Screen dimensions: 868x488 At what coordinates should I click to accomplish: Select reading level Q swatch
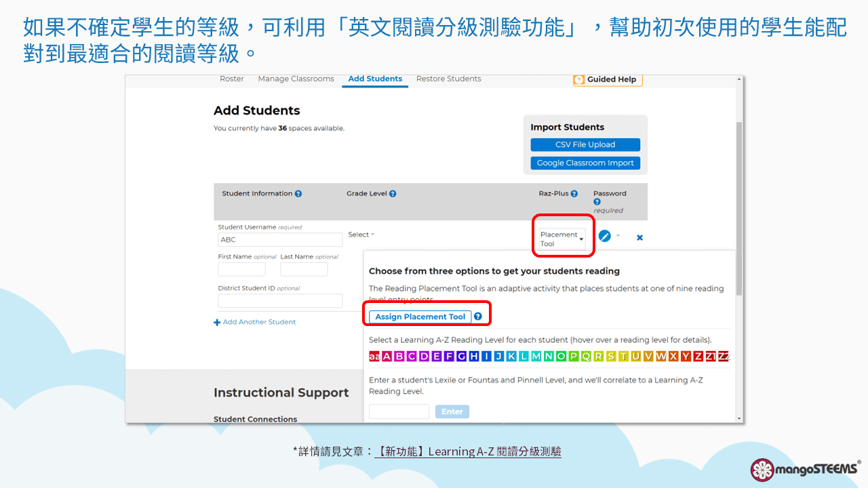point(586,356)
